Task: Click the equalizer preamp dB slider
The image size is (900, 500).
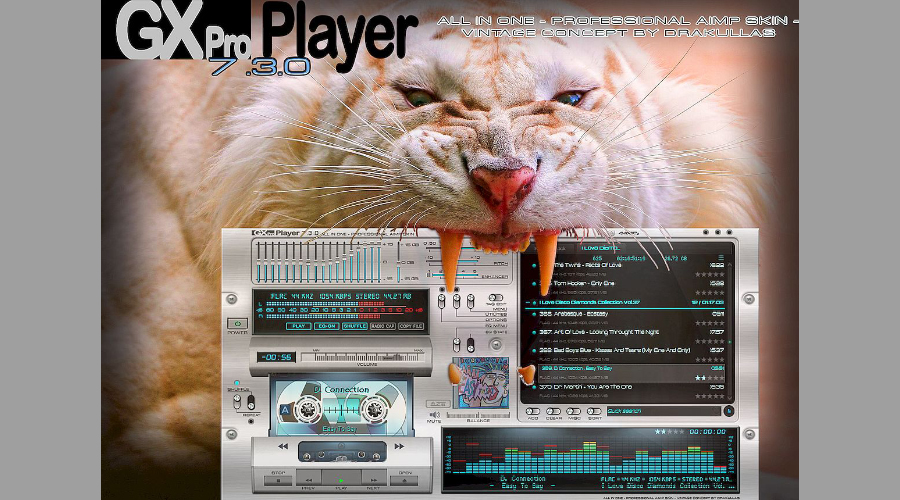Action: 398,262
